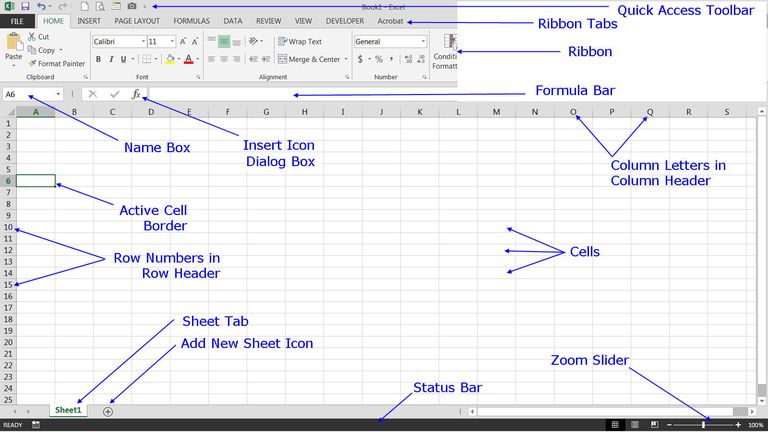The width and height of the screenshot is (768, 432).
Task: Toggle Italic formatting
Action: [x=111, y=59]
